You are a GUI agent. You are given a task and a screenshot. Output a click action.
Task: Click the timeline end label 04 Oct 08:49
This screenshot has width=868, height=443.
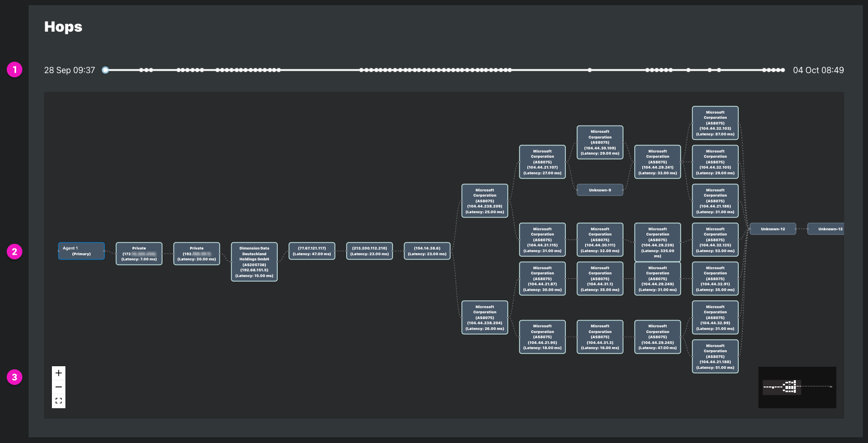pyautogui.click(x=818, y=70)
